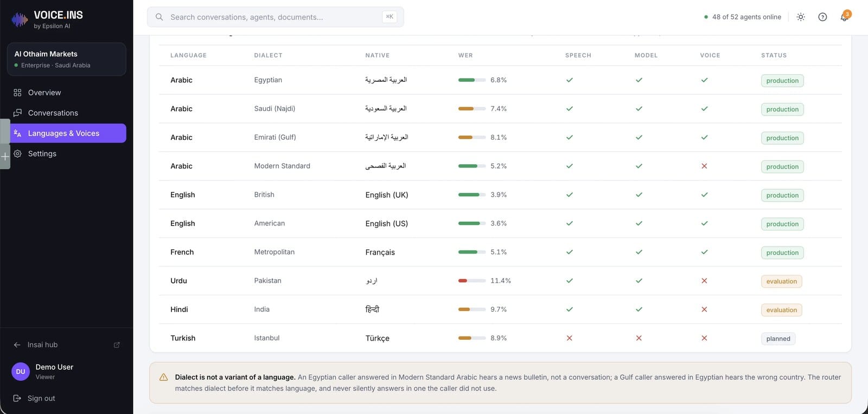The image size is (868, 414).
Task: Click the 'Metropolitan' dialect cell
Action: tap(275, 252)
